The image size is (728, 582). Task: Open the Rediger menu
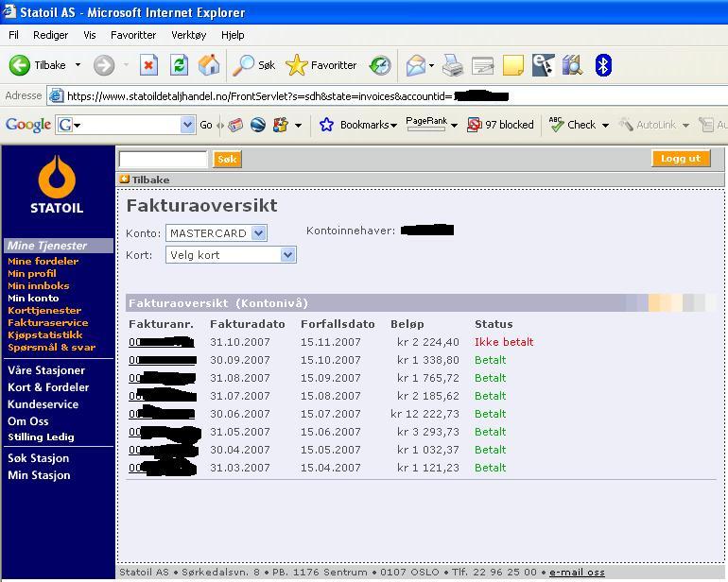51,35
